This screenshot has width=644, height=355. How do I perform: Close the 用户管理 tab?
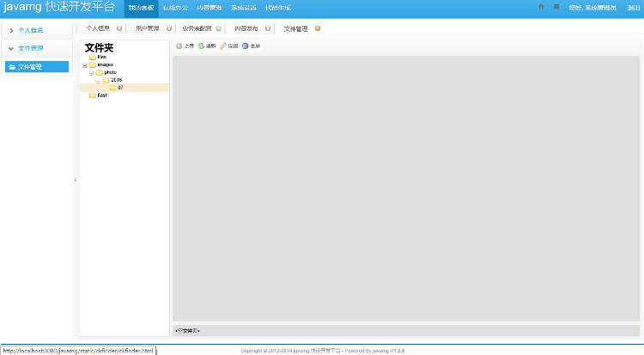point(169,28)
